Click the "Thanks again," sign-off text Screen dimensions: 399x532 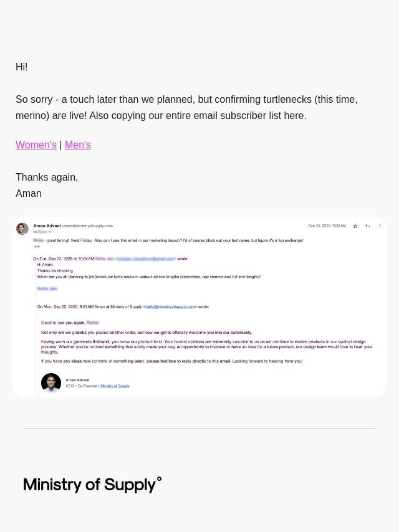47,177
